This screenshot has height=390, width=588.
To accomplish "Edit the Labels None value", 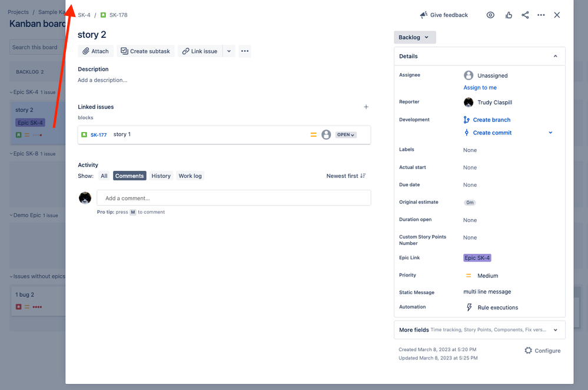I will (x=470, y=150).
